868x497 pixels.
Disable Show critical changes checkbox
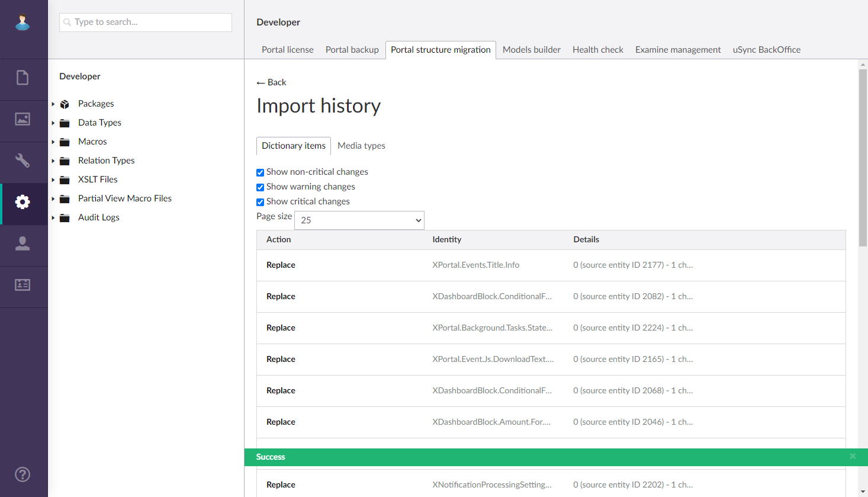coord(260,202)
